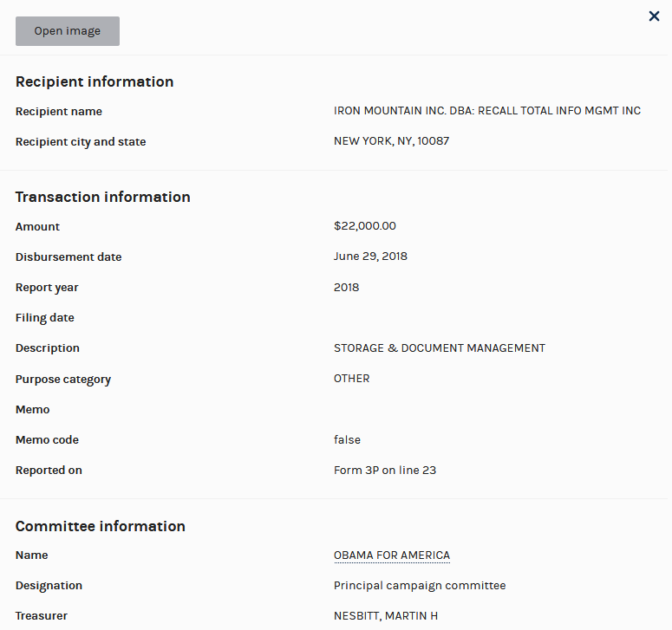Click the Filing date label
This screenshot has width=672, height=630.
(44, 318)
